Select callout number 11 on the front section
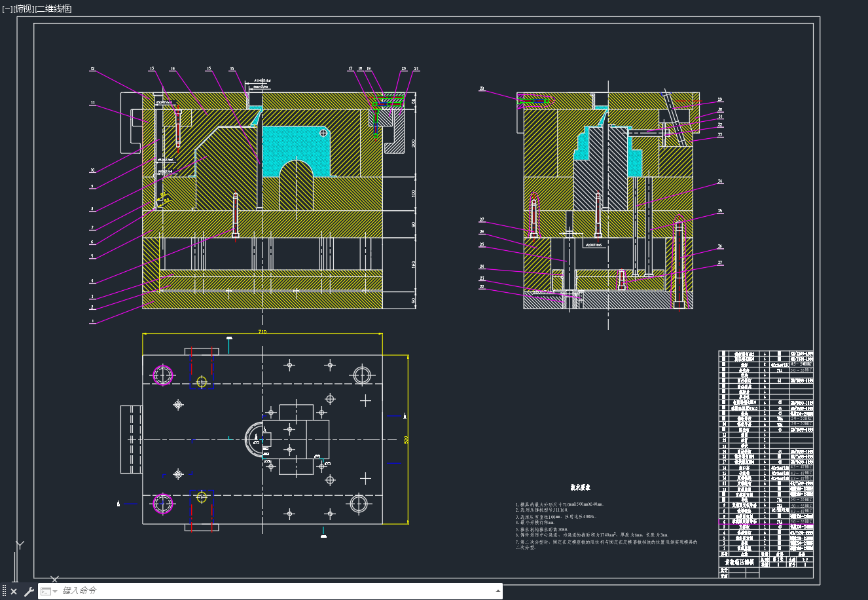The width and height of the screenshot is (868, 600). click(x=92, y=103)
